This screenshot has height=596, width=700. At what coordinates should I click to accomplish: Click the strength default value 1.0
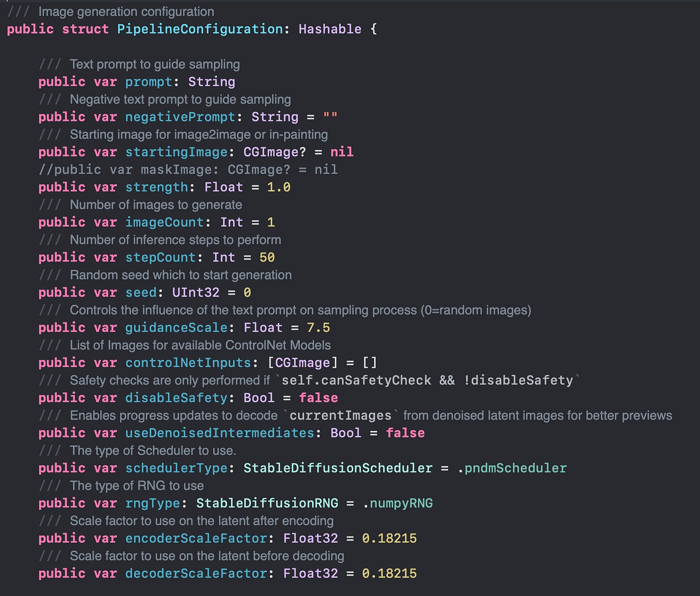coord(278,187)
